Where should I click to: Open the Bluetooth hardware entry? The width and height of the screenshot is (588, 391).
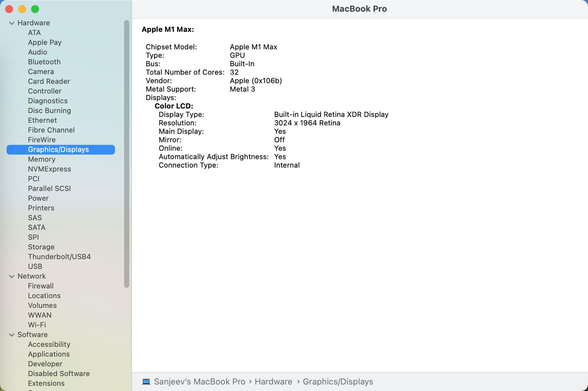44,62
